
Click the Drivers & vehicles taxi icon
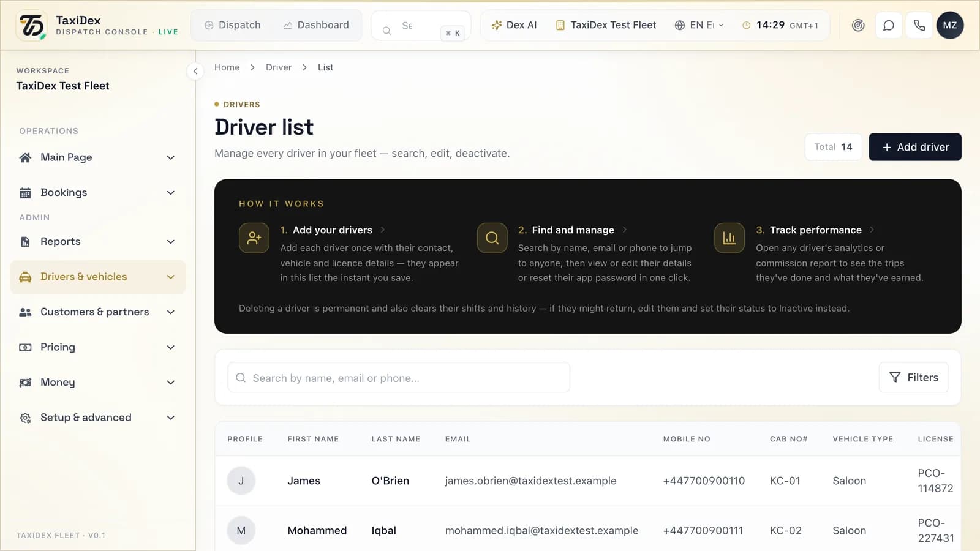pyautogui.click(x=25, y=277)
